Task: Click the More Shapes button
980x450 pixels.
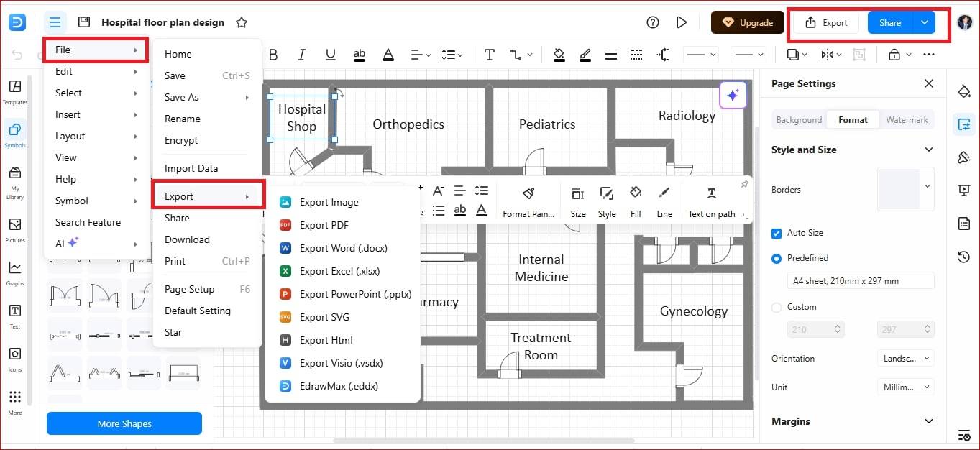Action: coord(124,423)
